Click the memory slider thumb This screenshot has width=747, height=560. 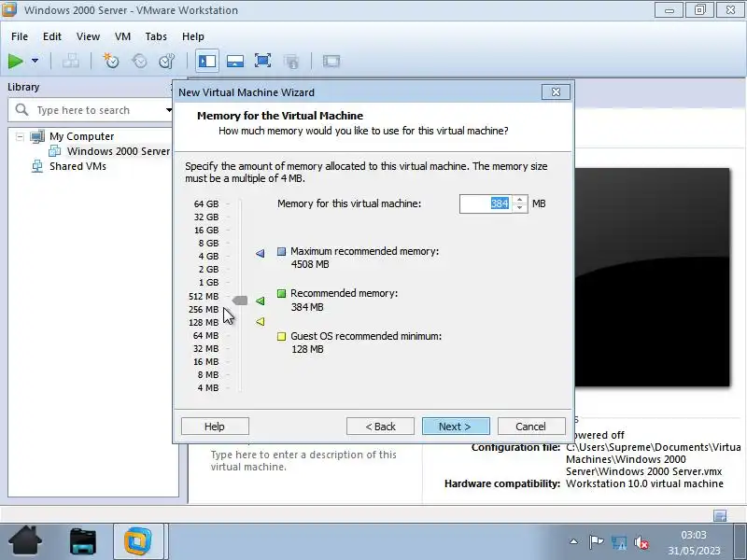point(240,301)
